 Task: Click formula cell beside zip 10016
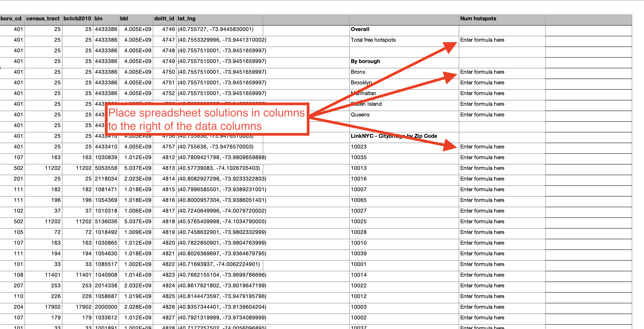click(502, 180)
